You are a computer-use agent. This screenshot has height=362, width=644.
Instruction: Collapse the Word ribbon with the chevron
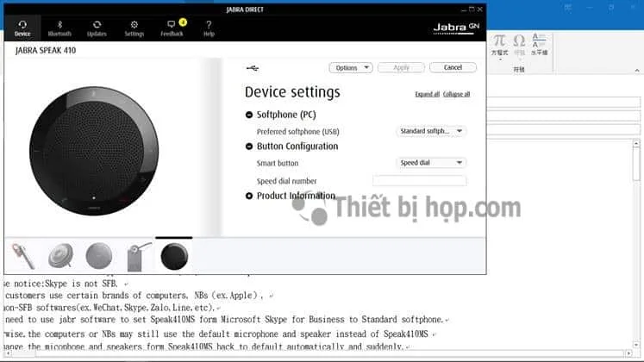click(636, 71)
